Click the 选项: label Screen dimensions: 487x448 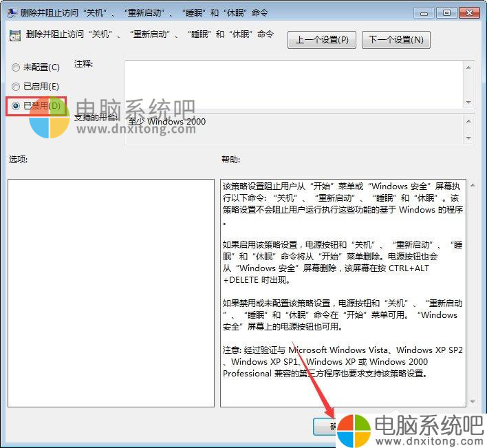(x=19, y=160)
